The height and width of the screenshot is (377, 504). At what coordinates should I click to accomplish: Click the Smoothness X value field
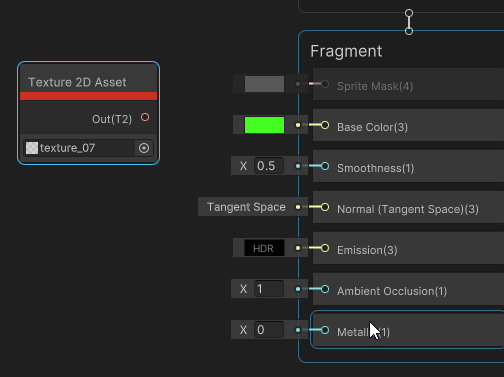coord(269,166)
